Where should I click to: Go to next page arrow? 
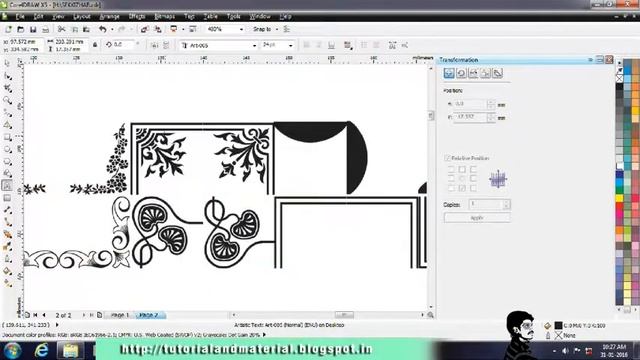[84, 315]
